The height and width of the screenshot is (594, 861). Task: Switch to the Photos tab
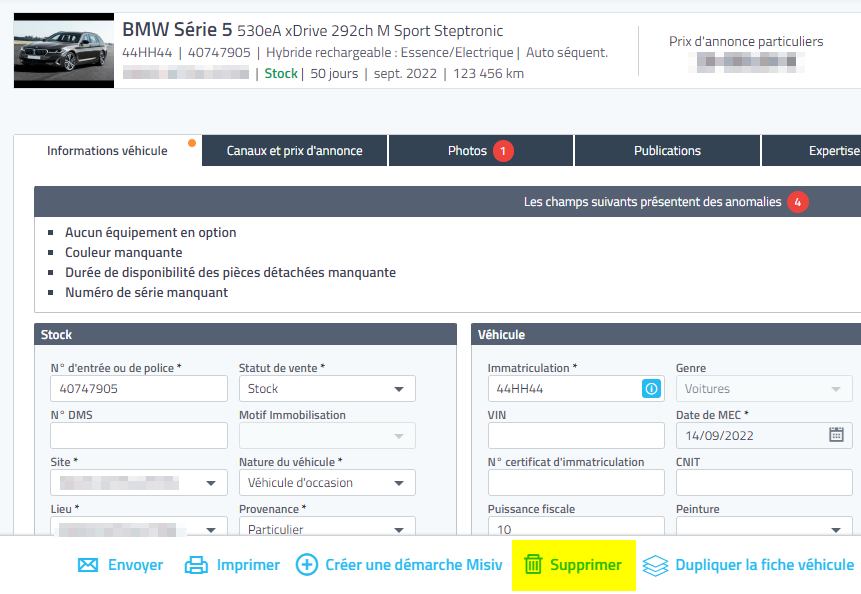click(x=480, y=151)
